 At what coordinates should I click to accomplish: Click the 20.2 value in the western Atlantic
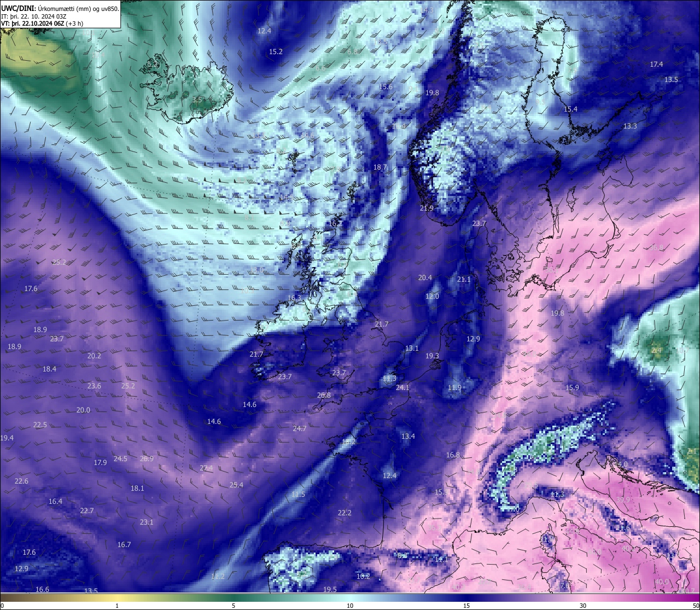[94, 356]
